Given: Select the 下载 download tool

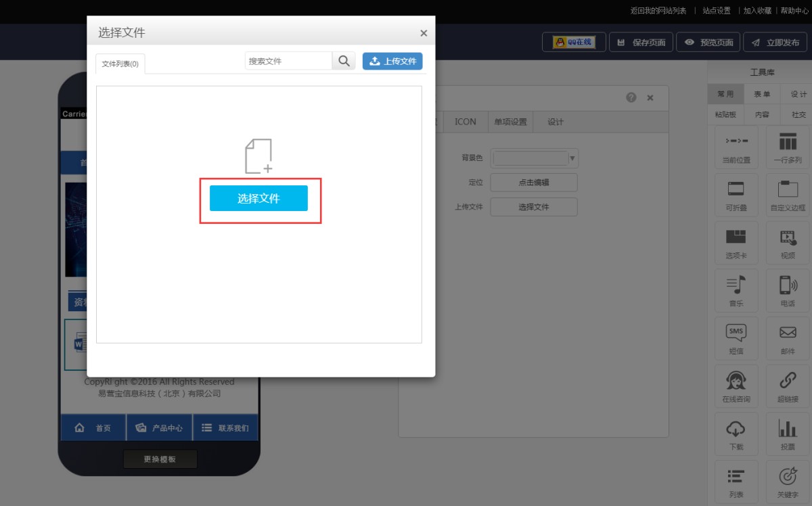Looking at the screenshot, I should [736, 434].
